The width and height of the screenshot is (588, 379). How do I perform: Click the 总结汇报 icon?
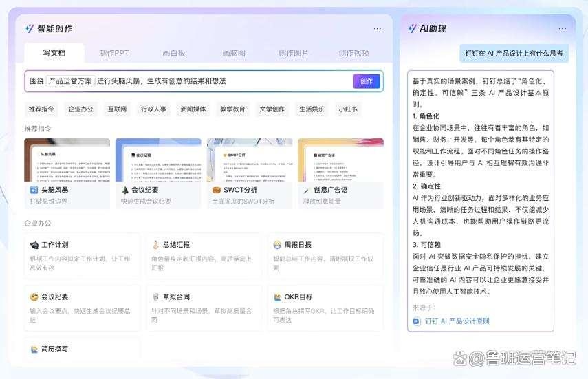click(x=155, y=245)
